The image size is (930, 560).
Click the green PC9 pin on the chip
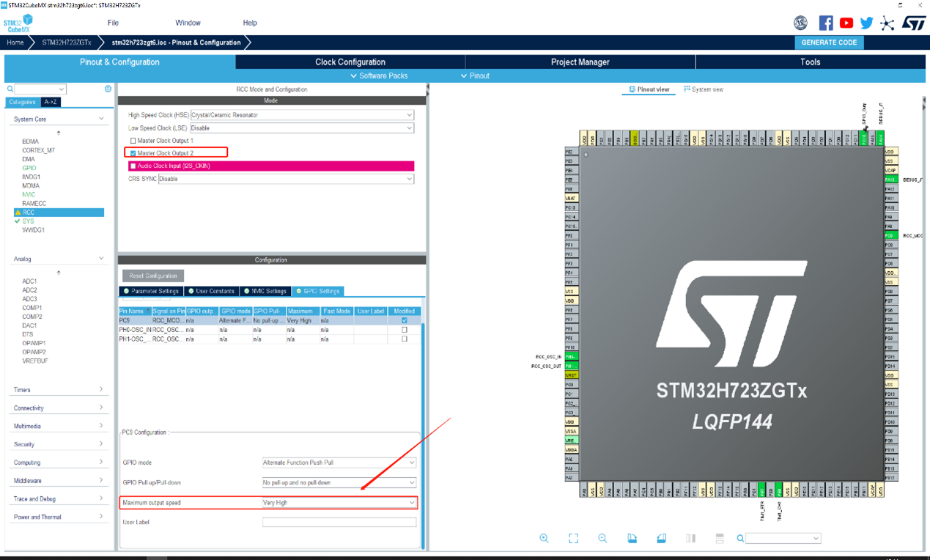pyautogui.click(x=890, y=236)
